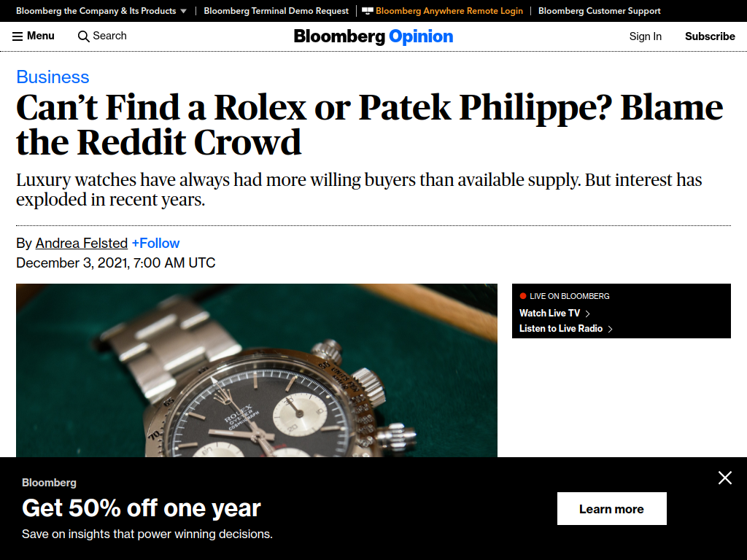Dismiss the subscription banner with X
Image resolution: width=747 pixels, height=560 pixels.
coord(724,478)
